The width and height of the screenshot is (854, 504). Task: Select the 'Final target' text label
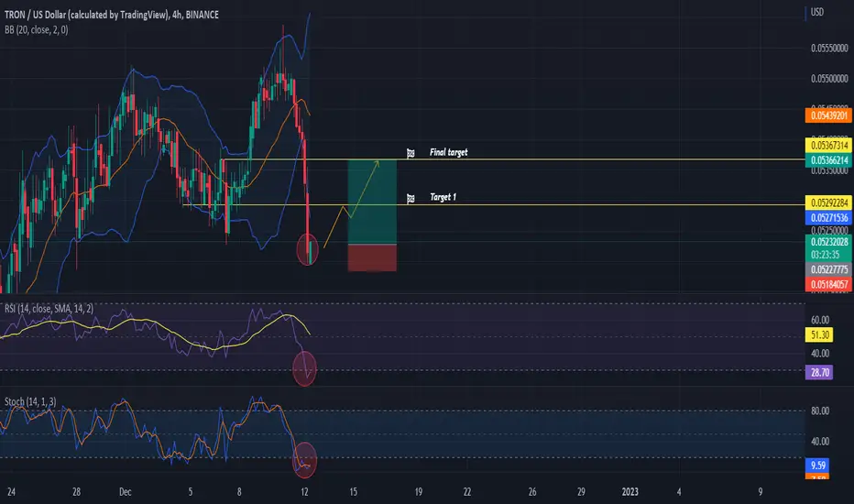pos(449,152)
